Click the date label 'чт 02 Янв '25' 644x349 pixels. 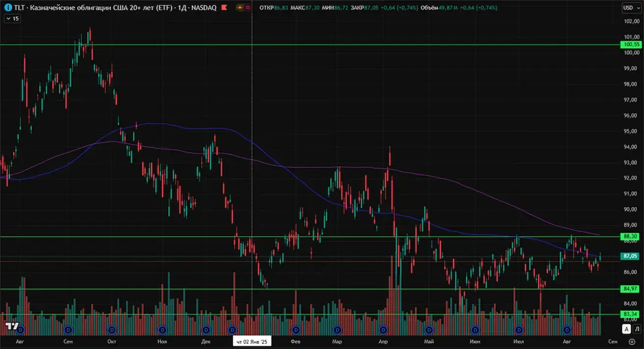(x=252, y=341)
